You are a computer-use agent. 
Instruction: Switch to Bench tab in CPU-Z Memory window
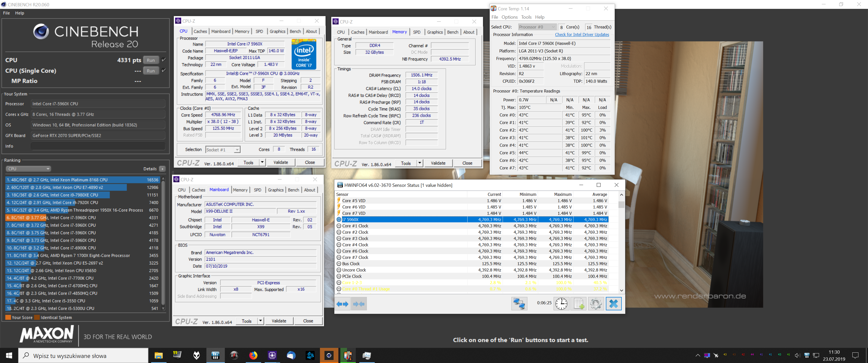tap(452, 32)
